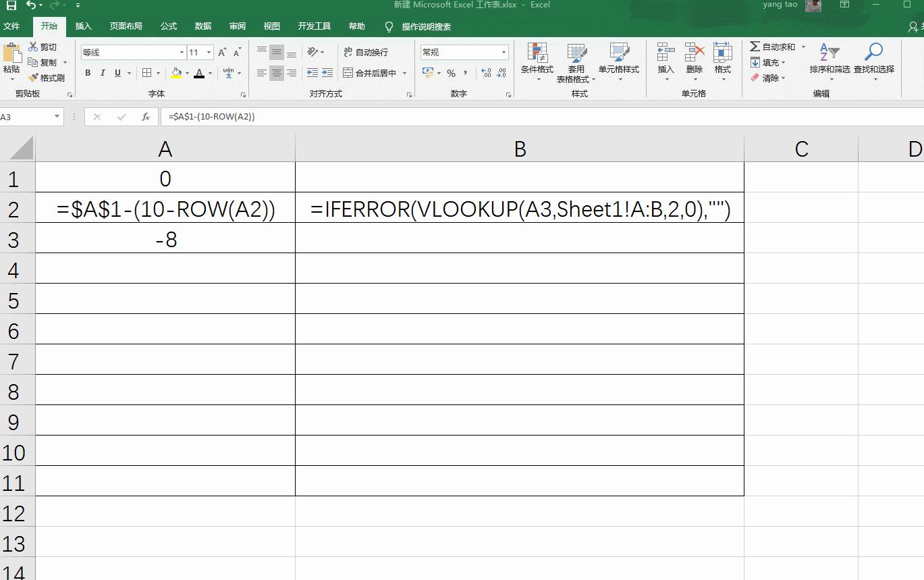Toggle top vertical alignment

tap(262, 52)
